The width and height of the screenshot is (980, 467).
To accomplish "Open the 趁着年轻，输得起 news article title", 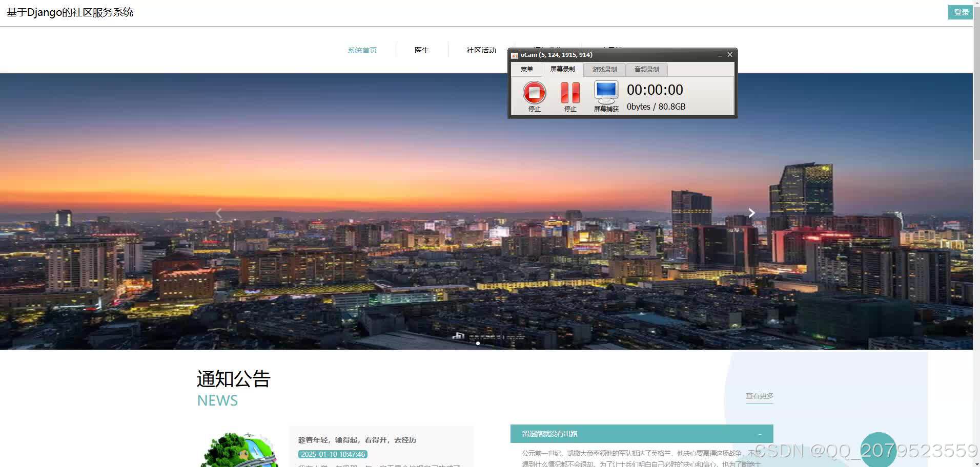I will [357, 440].
